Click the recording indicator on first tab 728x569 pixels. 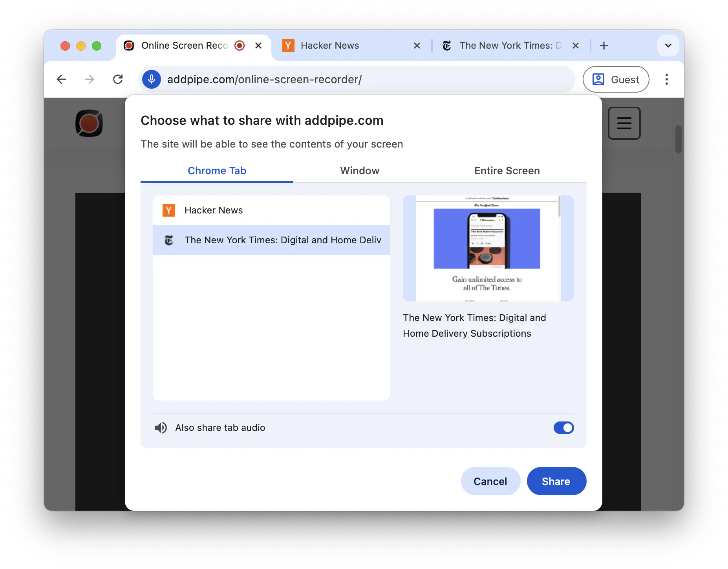[240, 46]
